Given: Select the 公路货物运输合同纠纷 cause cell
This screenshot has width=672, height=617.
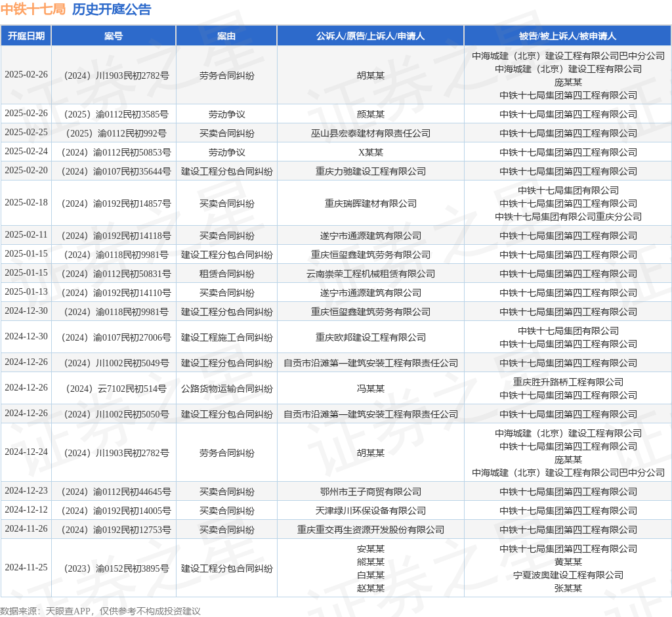Looking at the screenshot, I should point(226,389).
